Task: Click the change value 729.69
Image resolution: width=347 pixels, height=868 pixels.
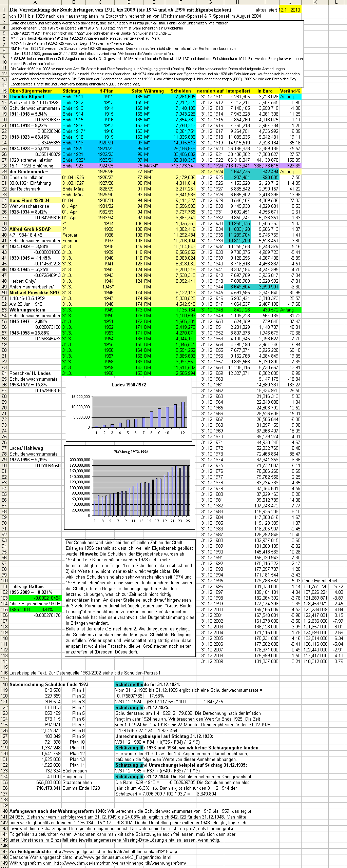Action: click(290, 166)
